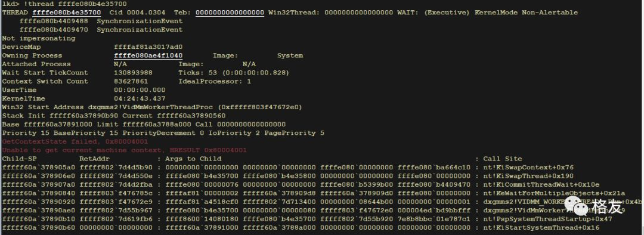Click nt!KeWaitForMultipleObjects+0x21a call site entry
644x235 pixels.
554,193
